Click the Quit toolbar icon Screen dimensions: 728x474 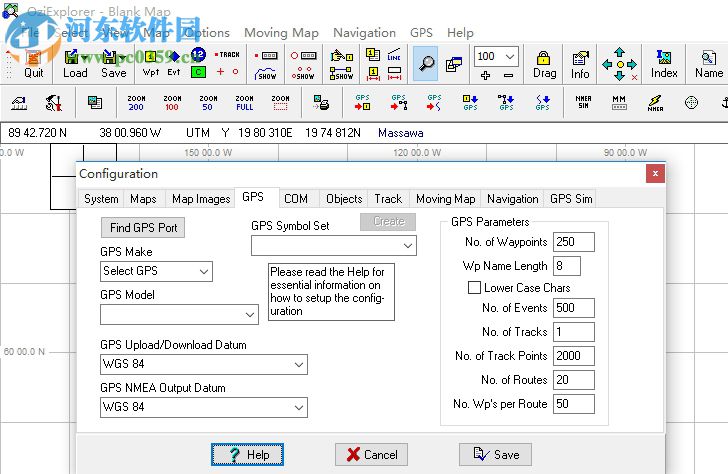point(33,64)
